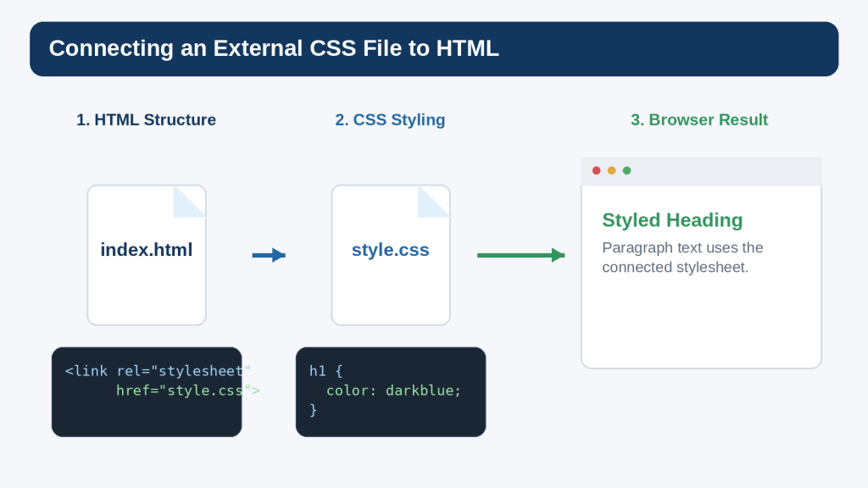
Task: Click the gray browser title bar
Action: [x=701, y=171]
